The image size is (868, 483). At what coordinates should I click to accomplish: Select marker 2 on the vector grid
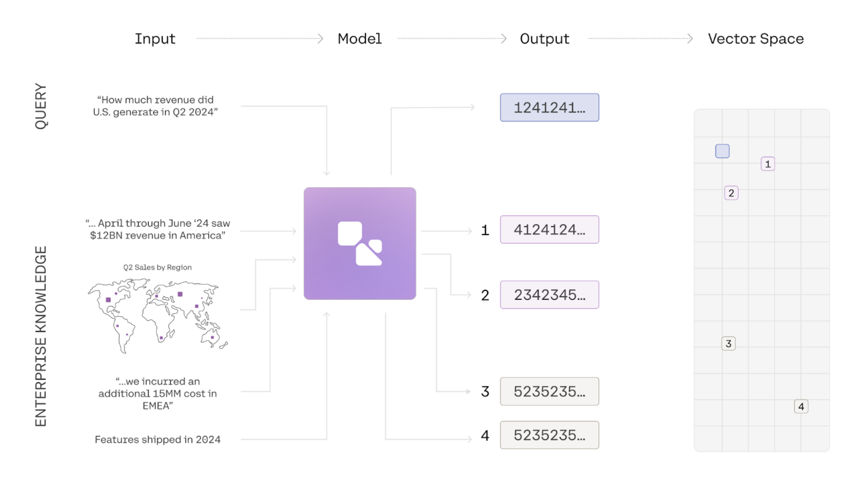[732, 193]
